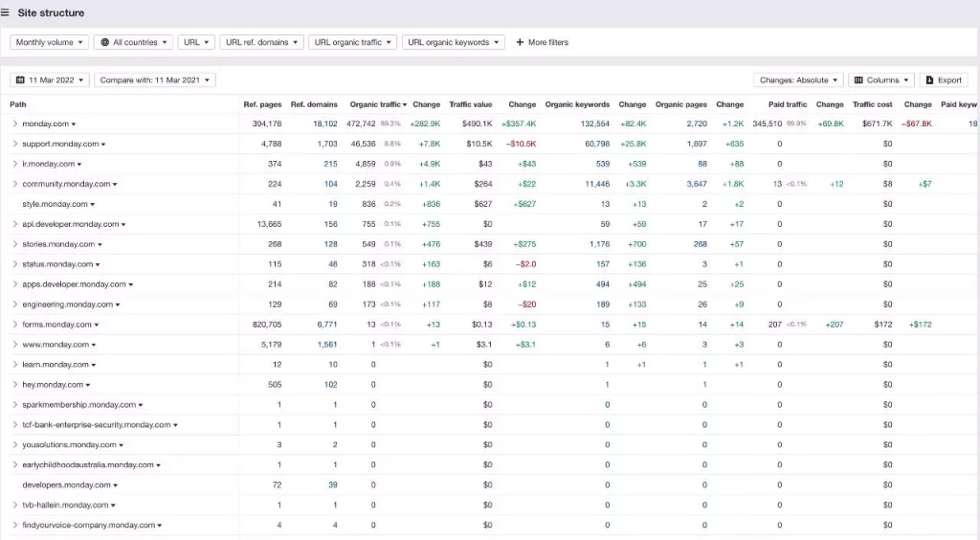The width and height of the screenshot is (980, 540).
Task: Open style.monday.com path link
Action: click(x=55, y=204)
